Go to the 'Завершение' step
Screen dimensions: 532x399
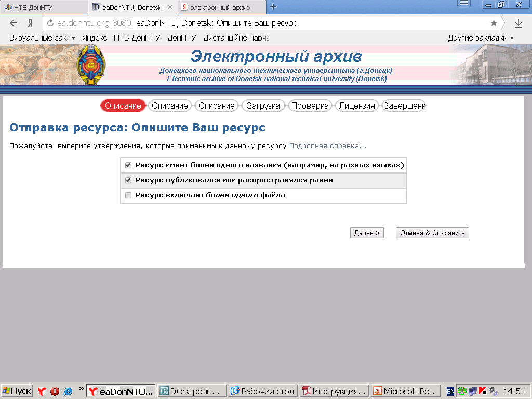click(404, 106)
